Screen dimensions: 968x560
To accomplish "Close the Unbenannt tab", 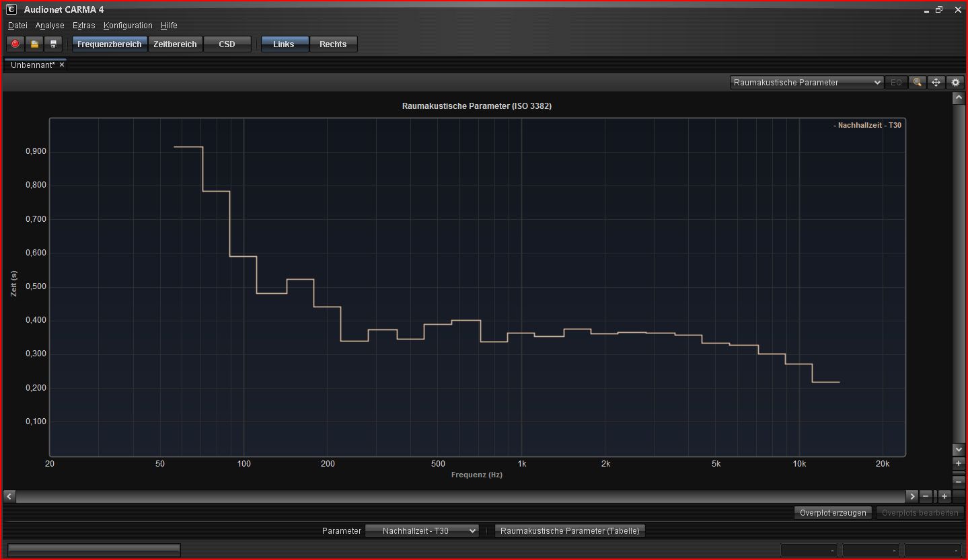I will [62, 65].
